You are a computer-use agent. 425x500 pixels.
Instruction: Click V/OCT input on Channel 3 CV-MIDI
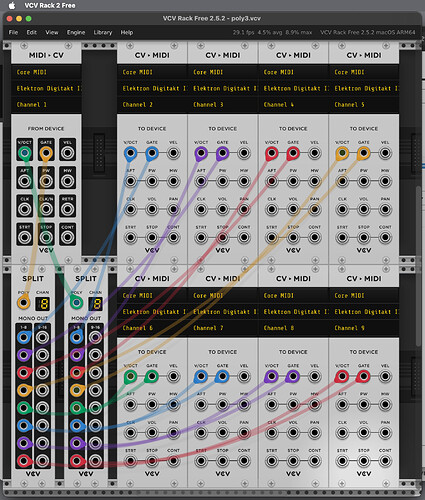tap(201, 153)
